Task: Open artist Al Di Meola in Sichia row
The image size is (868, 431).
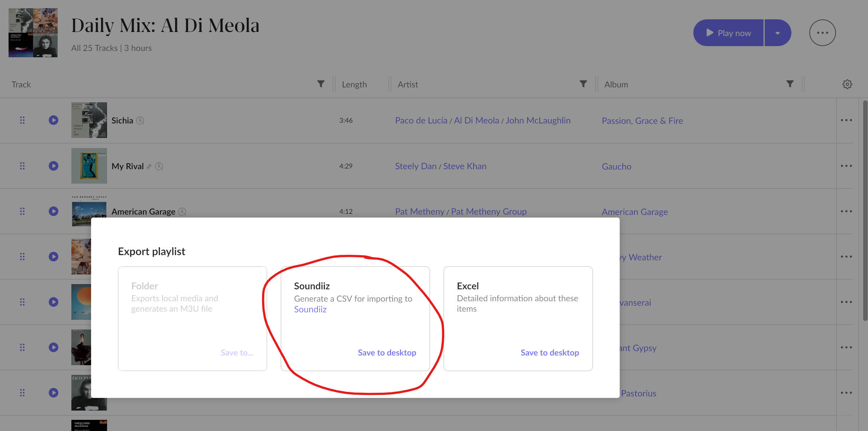Action: point(477,120)
